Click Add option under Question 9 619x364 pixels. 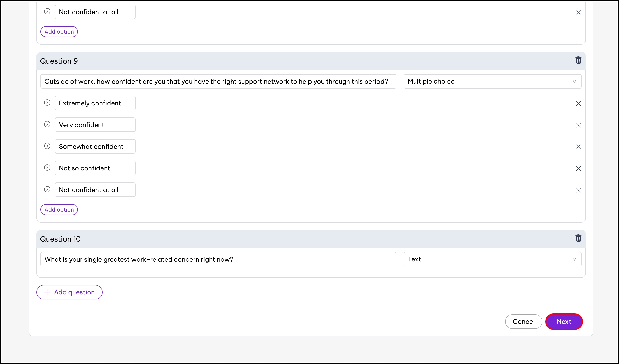59,210
